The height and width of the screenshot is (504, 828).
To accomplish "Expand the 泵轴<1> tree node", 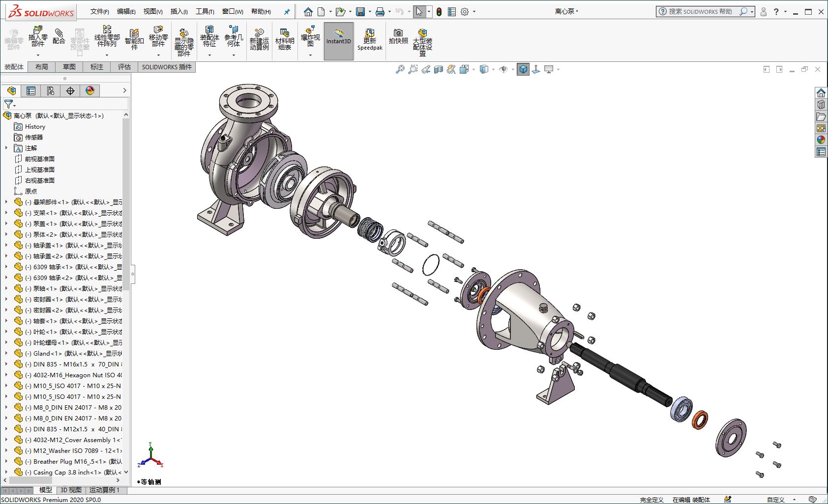I will point(6,288).
